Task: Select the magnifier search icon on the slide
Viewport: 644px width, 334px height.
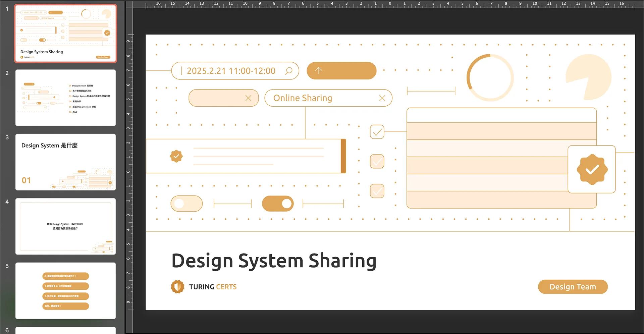Action: point(288,71)
